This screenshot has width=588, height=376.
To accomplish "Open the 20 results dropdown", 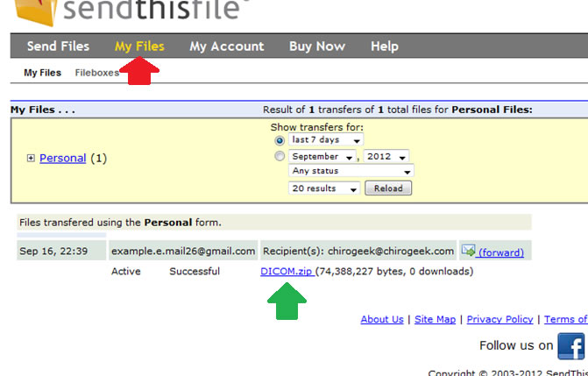I will (324, 188).
